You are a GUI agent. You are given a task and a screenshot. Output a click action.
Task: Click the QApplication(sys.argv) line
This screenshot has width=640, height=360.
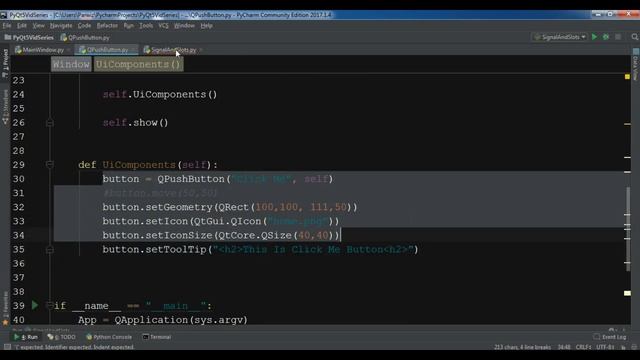click(x=163, y=320)
